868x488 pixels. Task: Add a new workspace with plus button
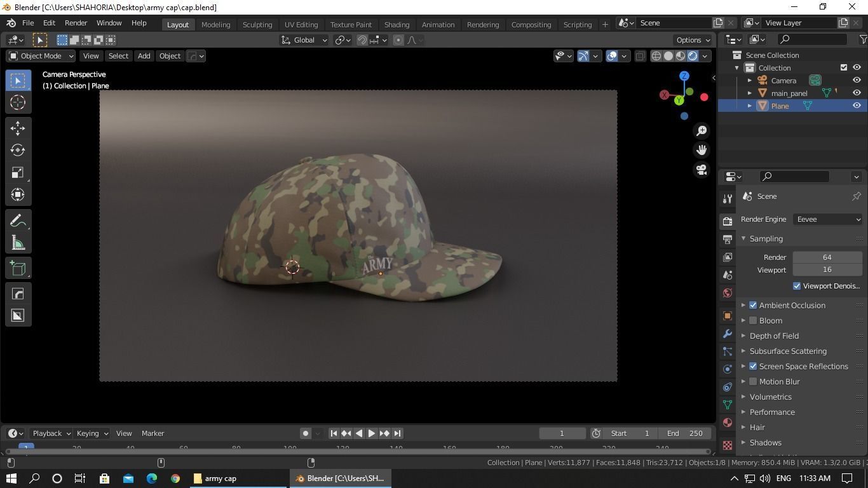tap(605, 24)
